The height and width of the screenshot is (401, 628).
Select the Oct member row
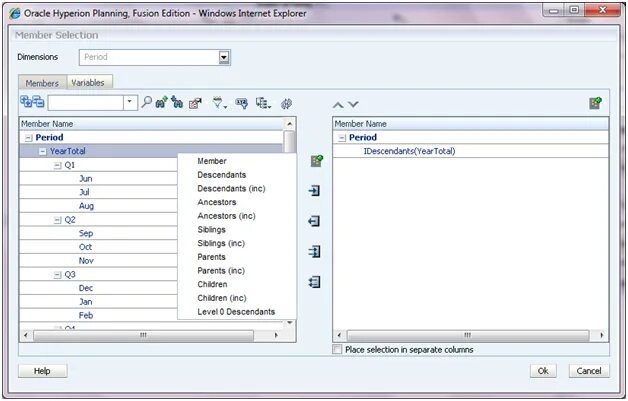click(99, 247)
